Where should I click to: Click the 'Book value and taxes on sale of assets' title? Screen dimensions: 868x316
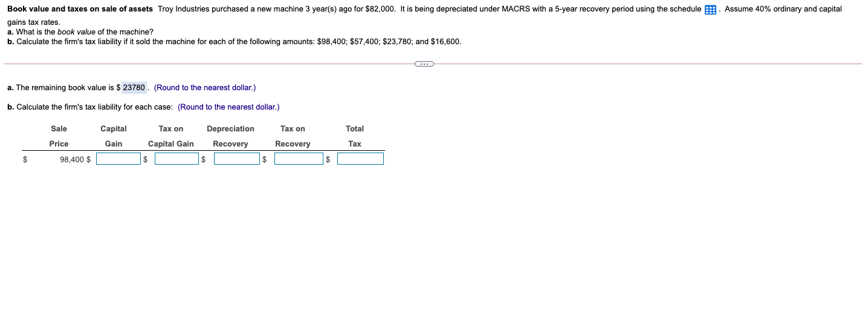coord(80,9)
